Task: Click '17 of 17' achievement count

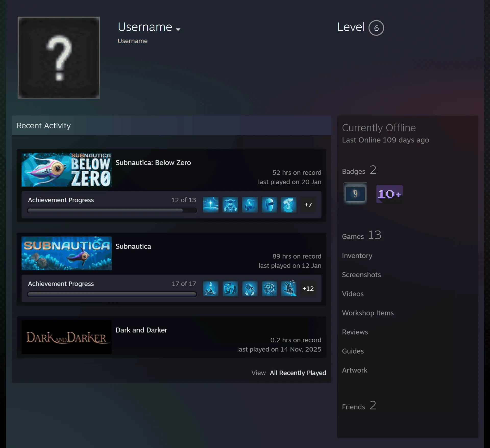Action: [184, 284]
